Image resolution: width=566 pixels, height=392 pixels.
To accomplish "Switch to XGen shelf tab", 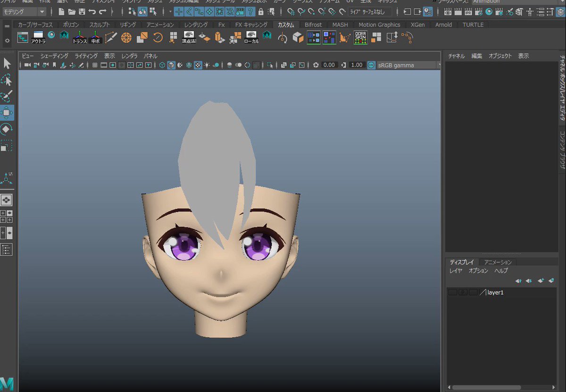I will (x=417, y=25).
